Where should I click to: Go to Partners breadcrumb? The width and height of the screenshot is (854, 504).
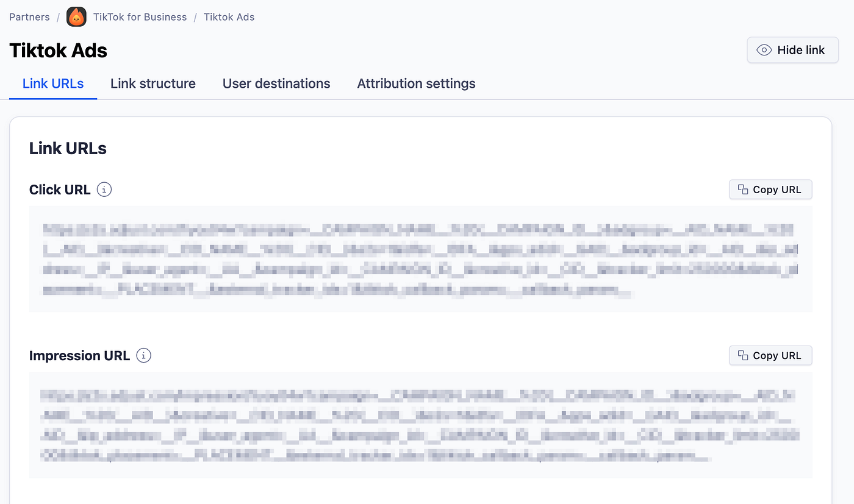coord(29,17)
